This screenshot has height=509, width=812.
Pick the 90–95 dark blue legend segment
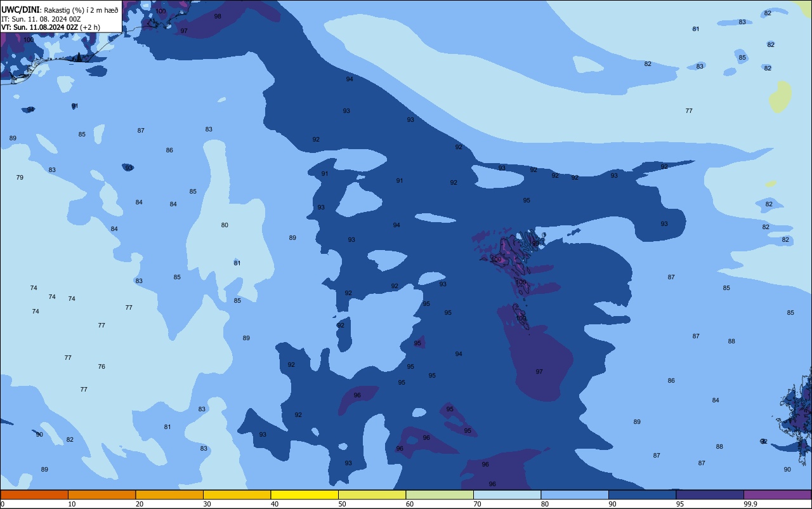point(642,494)
